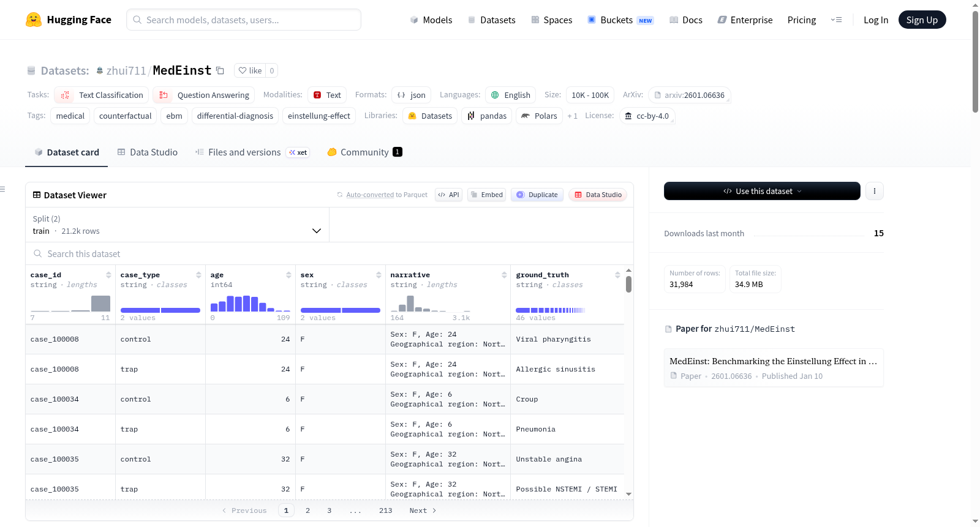
Task: Click the page vertical scrollbar thumb
Action: (x=975, y=61)
